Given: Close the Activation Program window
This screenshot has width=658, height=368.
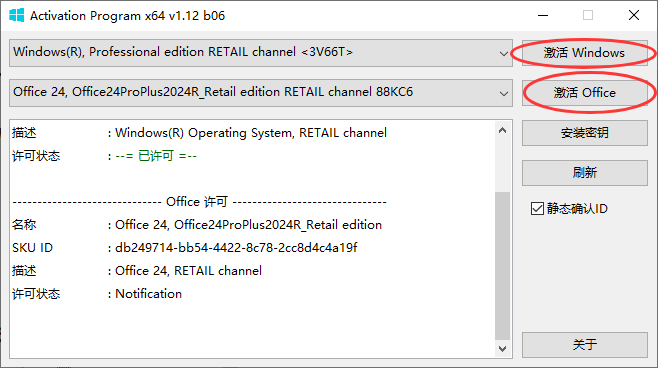Looking at the screenshot, I should (x=634, y=16).
